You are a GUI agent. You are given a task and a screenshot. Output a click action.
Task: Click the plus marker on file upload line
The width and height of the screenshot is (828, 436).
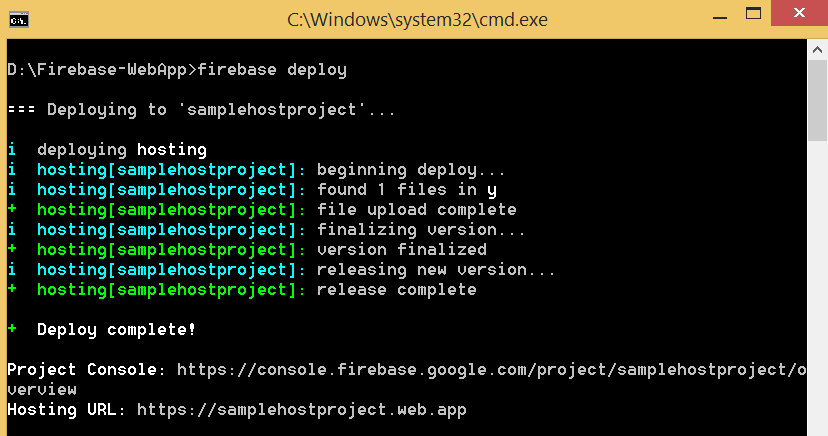pyautogui.click(x=12, y=210)
